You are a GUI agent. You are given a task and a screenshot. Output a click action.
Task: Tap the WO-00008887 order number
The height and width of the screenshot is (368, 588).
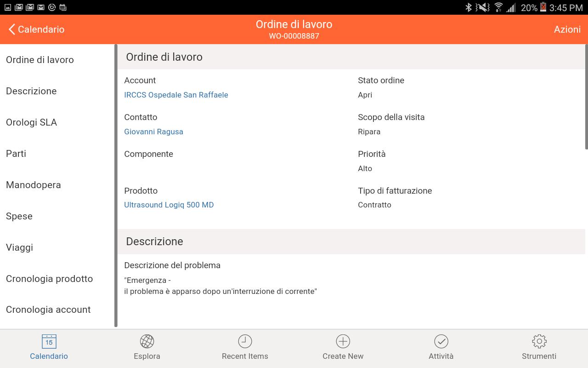pos(294,36)
